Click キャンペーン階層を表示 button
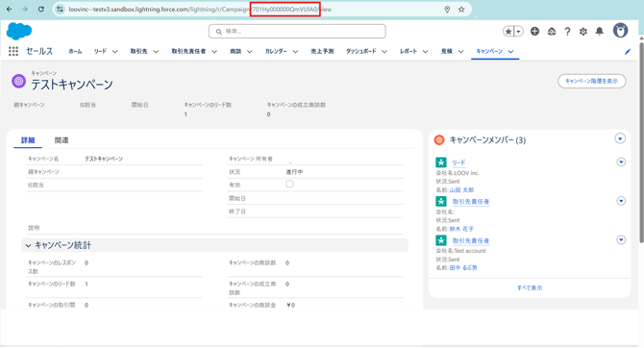The width and height of the screenshot is (644, 348). [591, 81]
